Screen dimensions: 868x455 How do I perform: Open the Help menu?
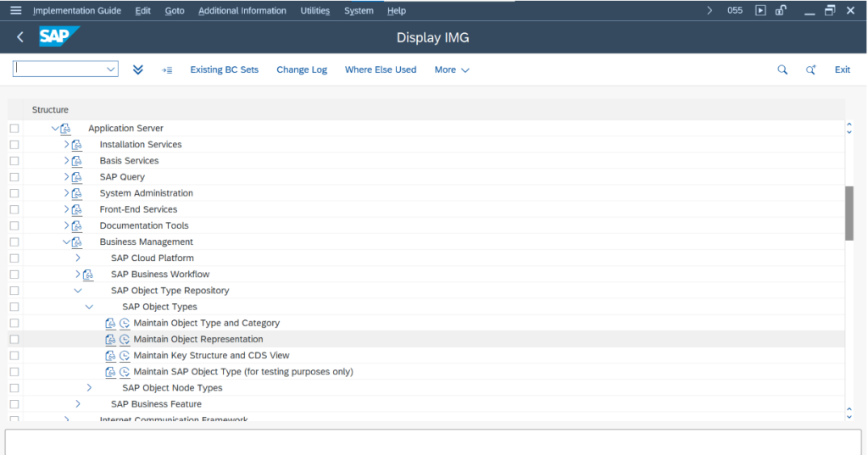point(397,10)
